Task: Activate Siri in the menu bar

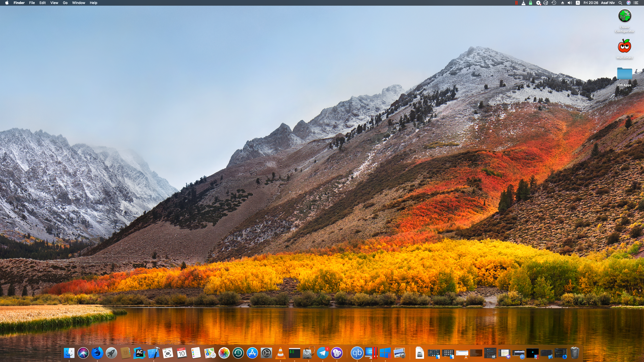Action: [629, 3]
